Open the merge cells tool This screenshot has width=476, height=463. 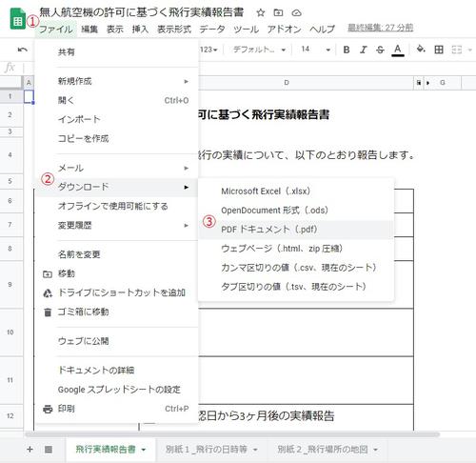(x=457, y=50)
